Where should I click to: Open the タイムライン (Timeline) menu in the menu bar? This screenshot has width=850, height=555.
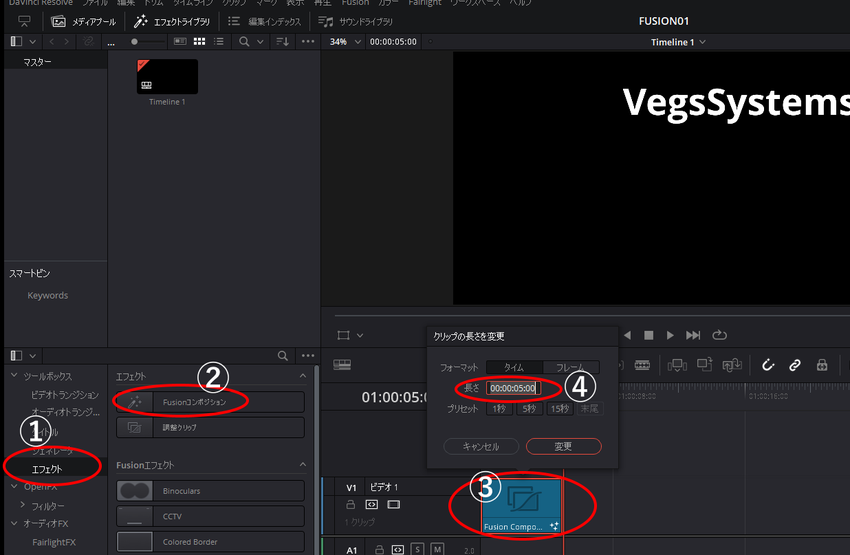[x=192, y=3]
